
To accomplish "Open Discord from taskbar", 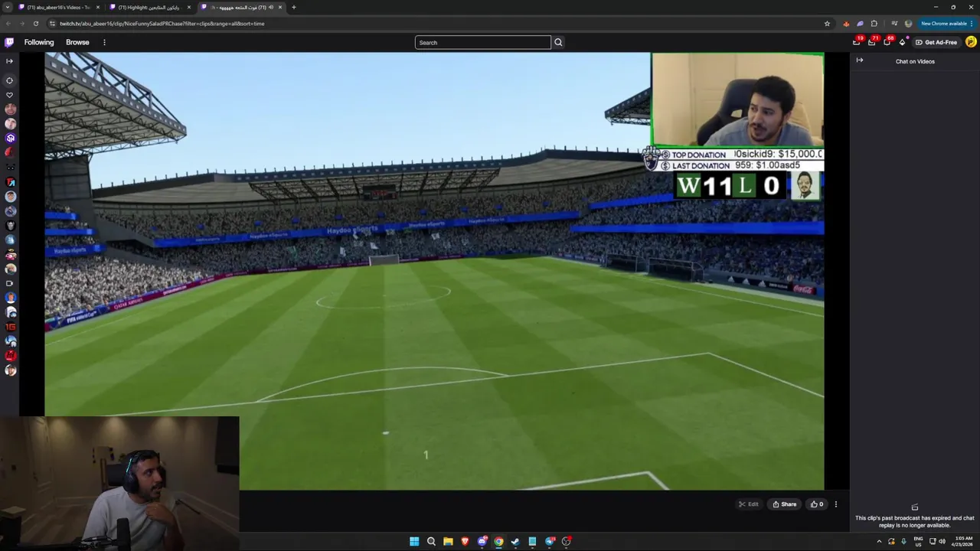I will pyautogui.click(x=482, y=541).
